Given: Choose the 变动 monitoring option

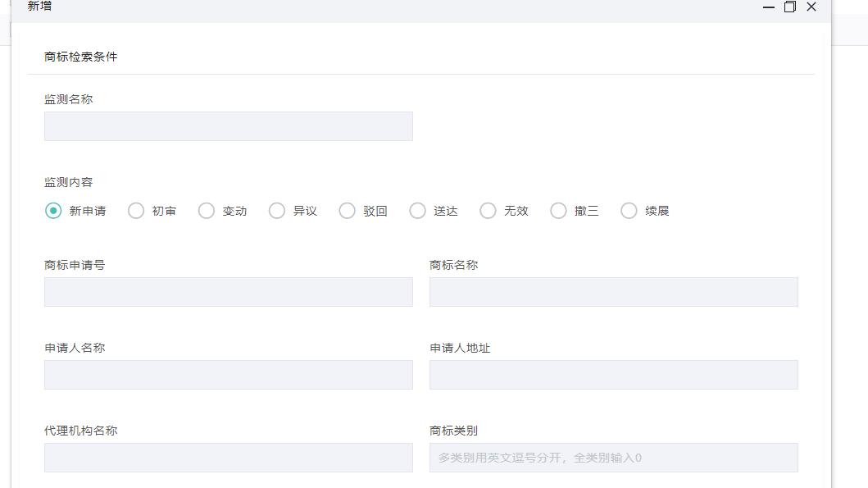Looking at the screenshot, I should click(x=207, y=211).
